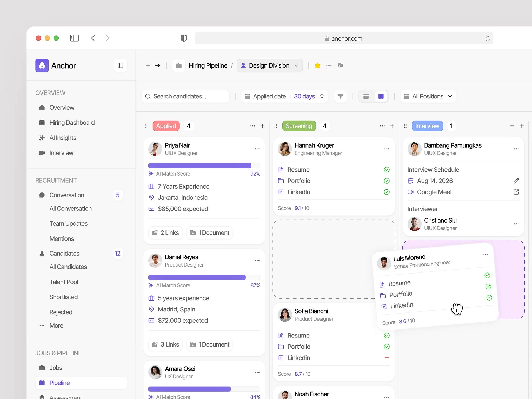Click Priya Nair's 92% match score bar
Image resolution: width=532 pixels, height=399 pixels.
[204, 166]
